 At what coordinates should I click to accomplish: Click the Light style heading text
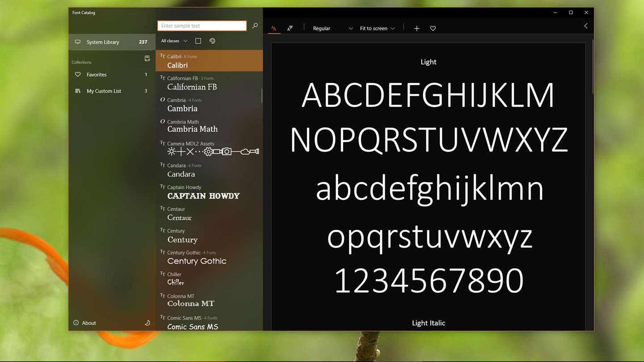tap(428, 62)
